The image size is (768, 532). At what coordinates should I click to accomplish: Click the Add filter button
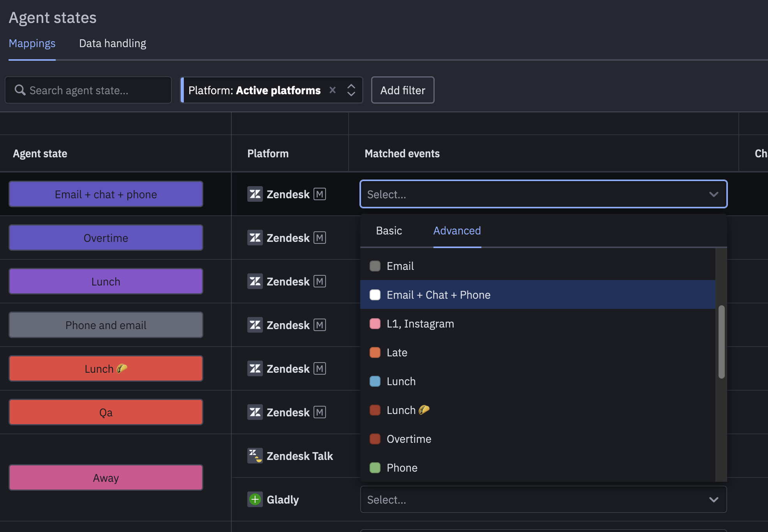click(x=403, y=90)
